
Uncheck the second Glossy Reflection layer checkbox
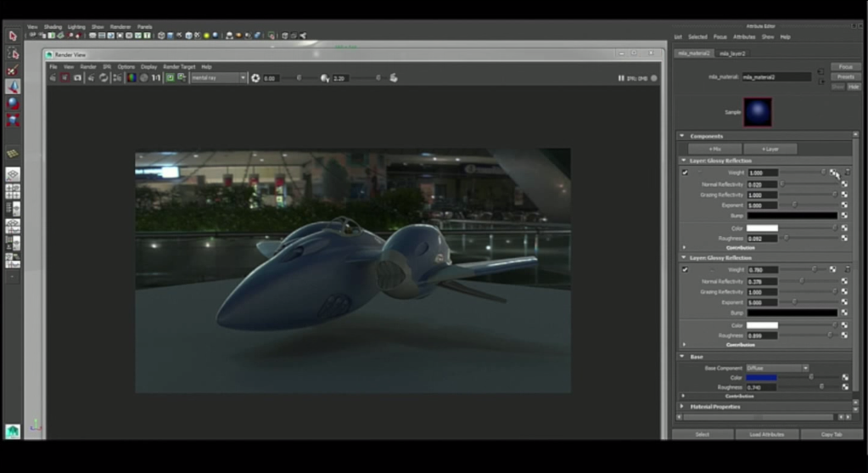(685, 269)
